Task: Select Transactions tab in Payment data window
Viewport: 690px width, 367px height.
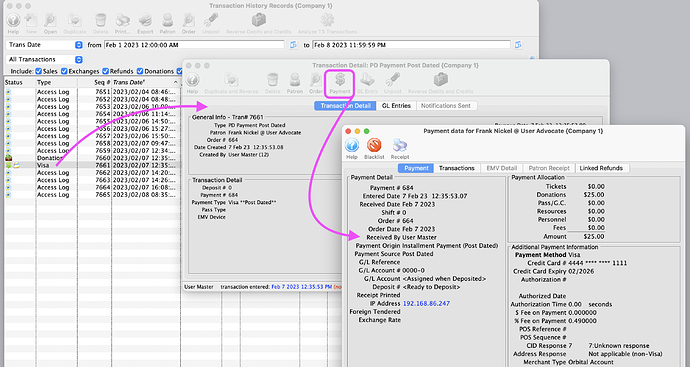Action: click(x=457, y=168)
